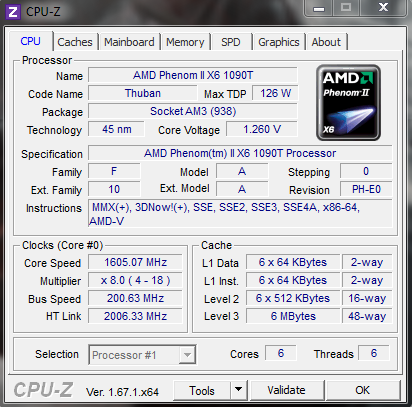Image resolution: width=412 pixels, height=407 pixels.
Task: Click the Family value F
Action: tap(114, 171)
